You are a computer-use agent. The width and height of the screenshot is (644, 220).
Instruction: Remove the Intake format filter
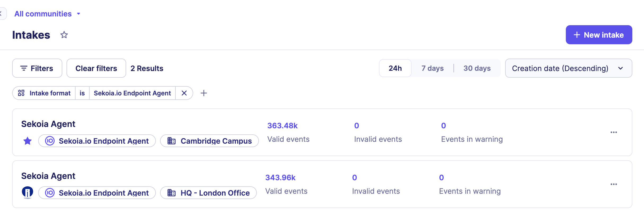(x=184, y=93)
